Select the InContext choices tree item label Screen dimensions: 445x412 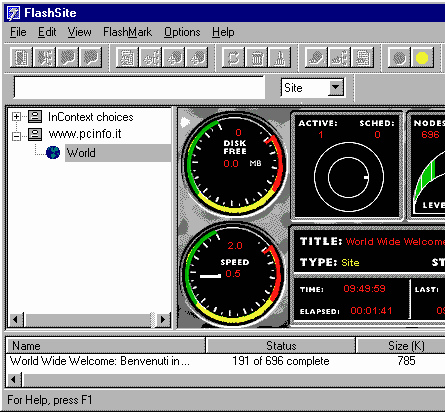(x=91, y=117)
